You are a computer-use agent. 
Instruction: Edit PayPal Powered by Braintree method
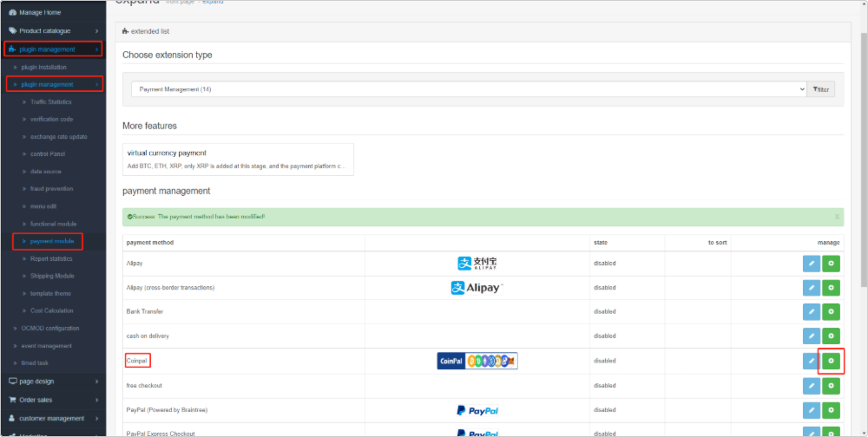812,410
